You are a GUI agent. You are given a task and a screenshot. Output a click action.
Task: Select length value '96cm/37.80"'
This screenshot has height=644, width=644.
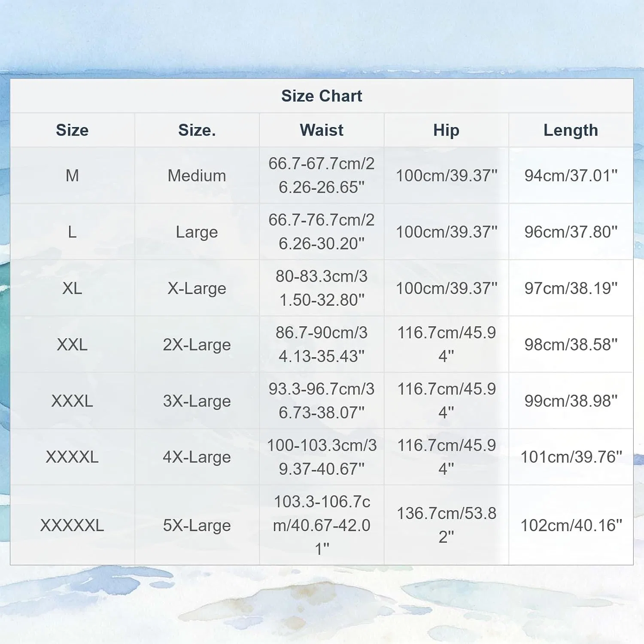click(x=571, y=232)
